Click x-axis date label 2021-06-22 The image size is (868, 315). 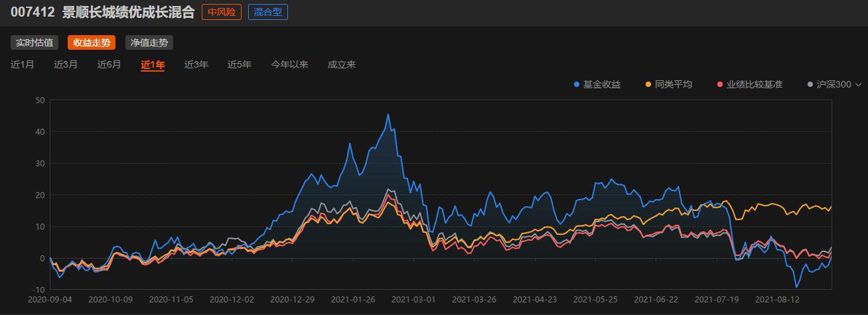click(656, 299)
